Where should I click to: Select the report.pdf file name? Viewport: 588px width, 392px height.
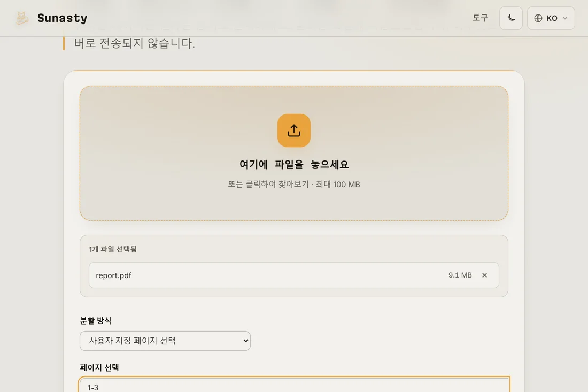click(x=114, y=275)
